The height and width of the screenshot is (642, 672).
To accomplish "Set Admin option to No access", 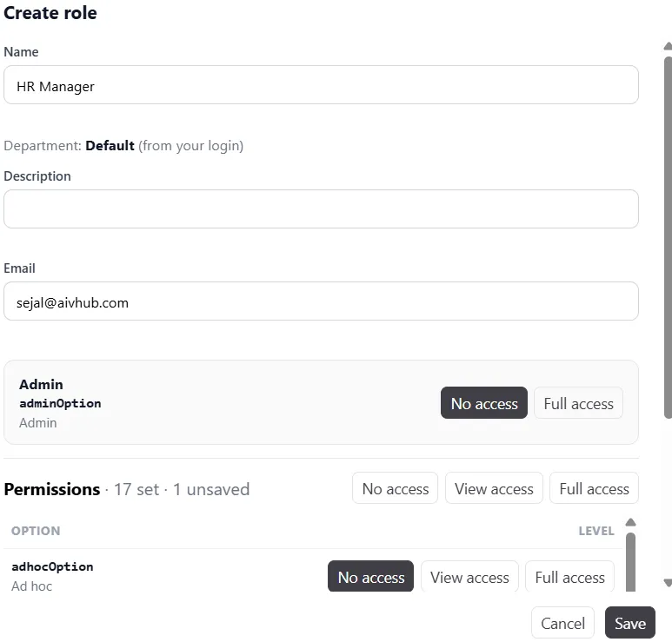I will click(x=484, y=403).
